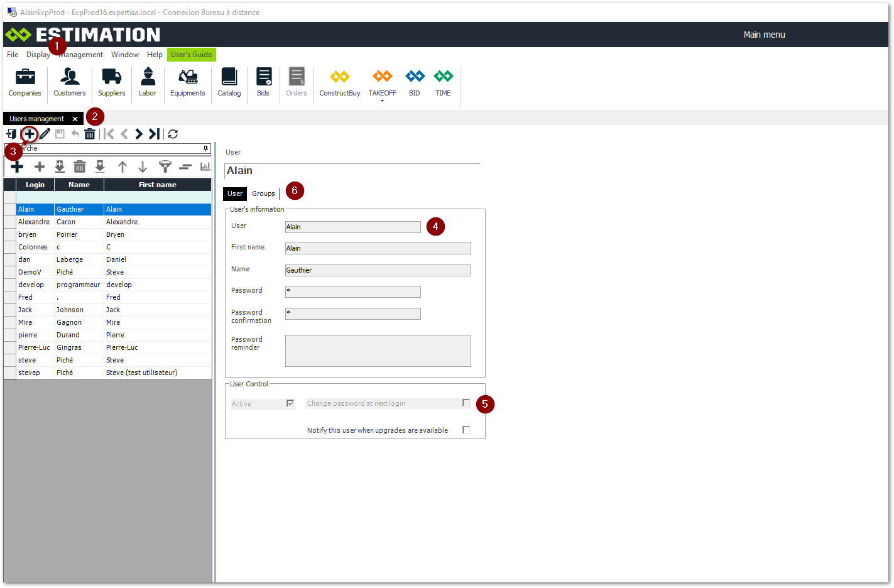Check Change password at next login
Image resolution: width=894 pixels, height=588 pixels.
pos(466,403)
